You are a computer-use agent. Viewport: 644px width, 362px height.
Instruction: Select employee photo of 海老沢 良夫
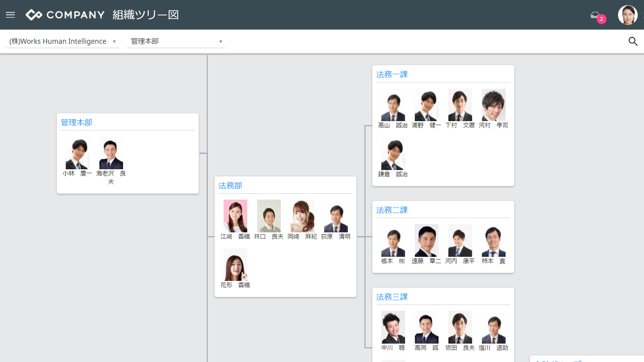tap(111, 153)
